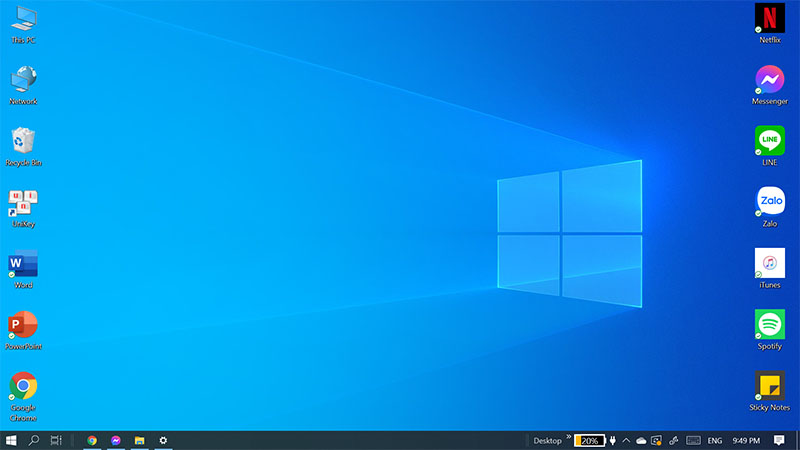Viewport: 800px width, 450px height.
Task: Click the link-shaped tray icon
Action: tap(673, 441)
